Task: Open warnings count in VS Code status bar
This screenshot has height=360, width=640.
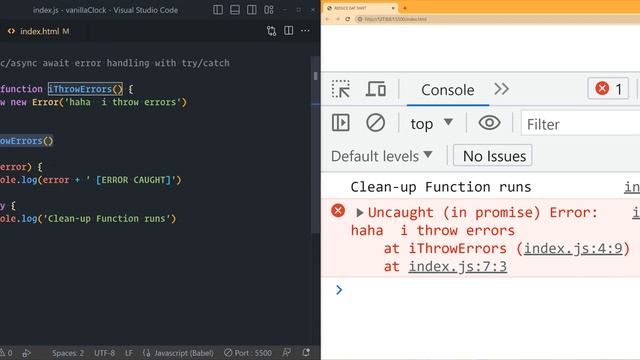Action: click(6, 353)
